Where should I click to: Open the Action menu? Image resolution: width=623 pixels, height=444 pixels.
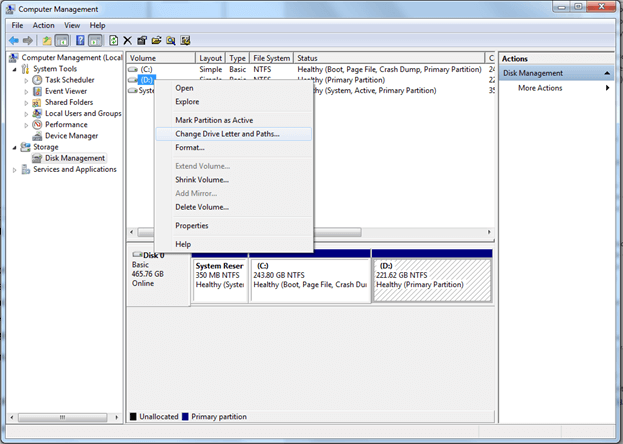(43, 25)
